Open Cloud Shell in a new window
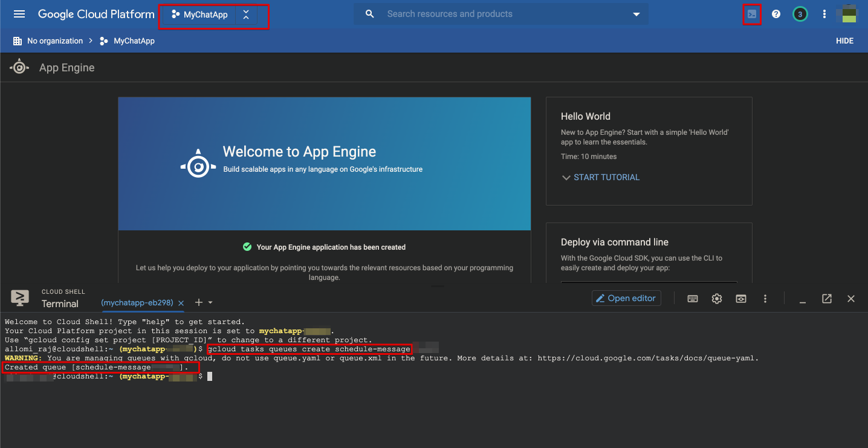The width and height of the screenshot is (868, 448). [826, 299]
